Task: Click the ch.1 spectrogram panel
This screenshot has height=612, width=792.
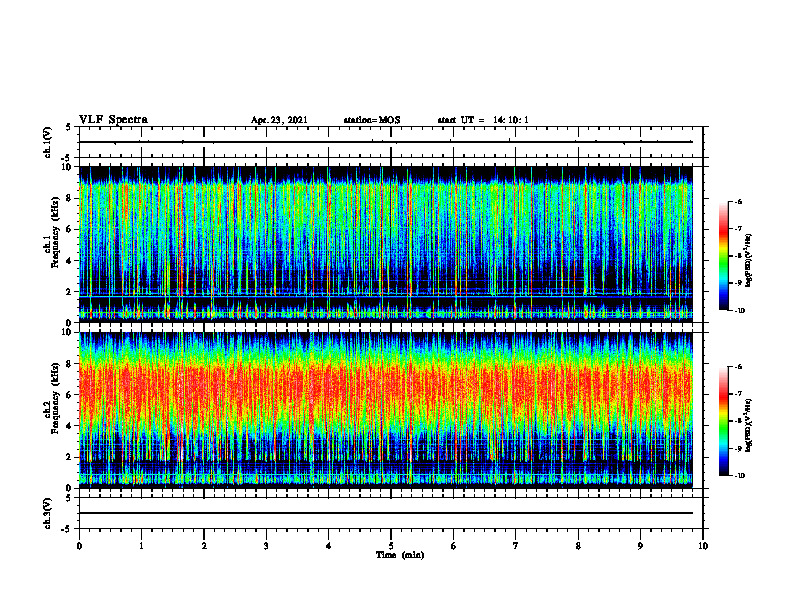Action: point(385,244)
